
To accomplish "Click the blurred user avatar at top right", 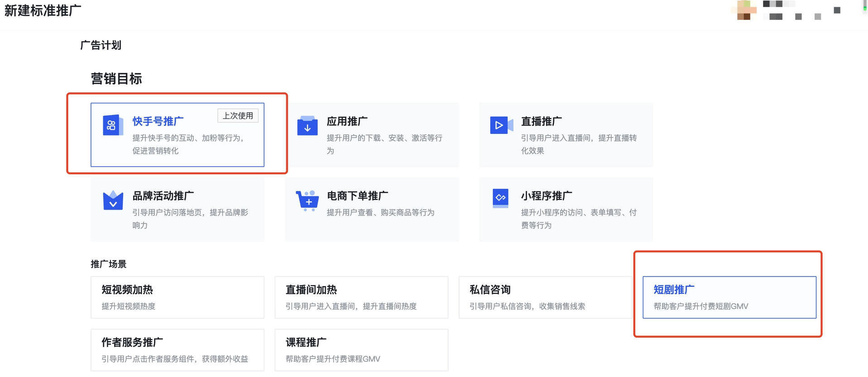I will [x=744, y=10].
